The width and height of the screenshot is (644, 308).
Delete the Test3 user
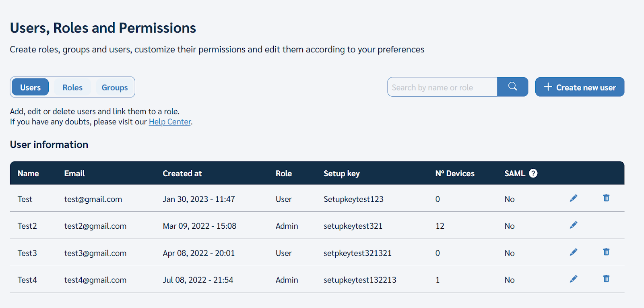click(x=606, y=252)
